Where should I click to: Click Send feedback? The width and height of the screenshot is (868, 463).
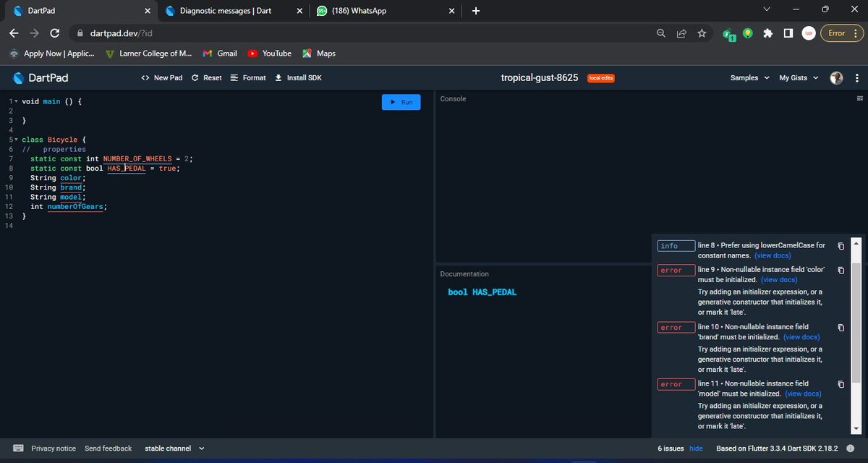[x=108, y=449]
